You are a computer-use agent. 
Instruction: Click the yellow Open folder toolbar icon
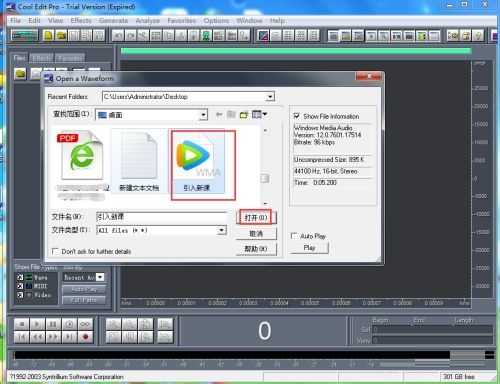61,35
